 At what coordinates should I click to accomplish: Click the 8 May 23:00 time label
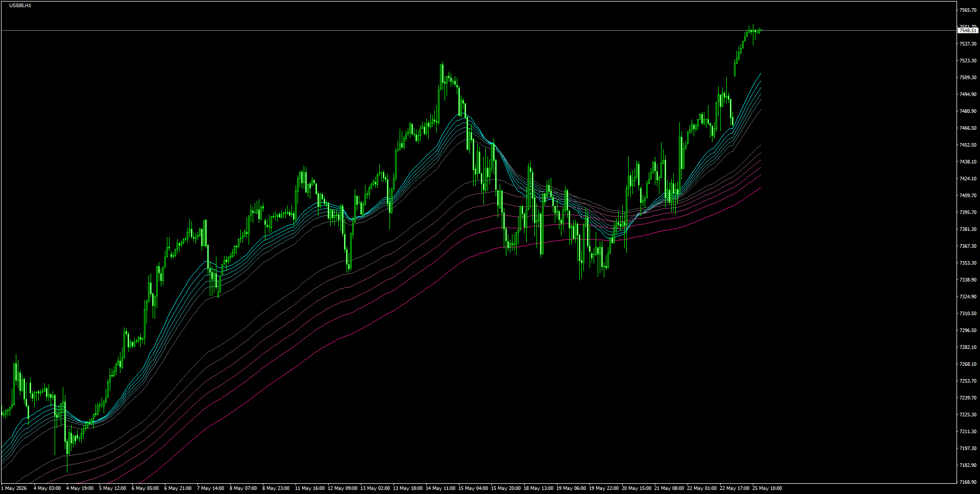tap(276, 488)
